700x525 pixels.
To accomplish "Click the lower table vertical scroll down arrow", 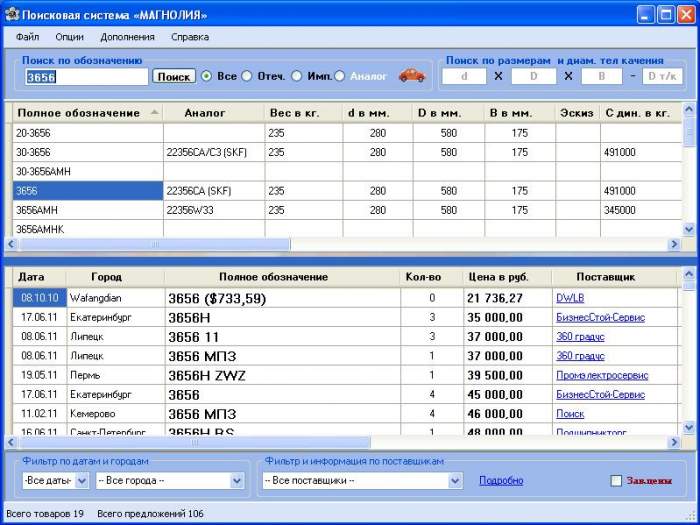I will pos(689,428).
